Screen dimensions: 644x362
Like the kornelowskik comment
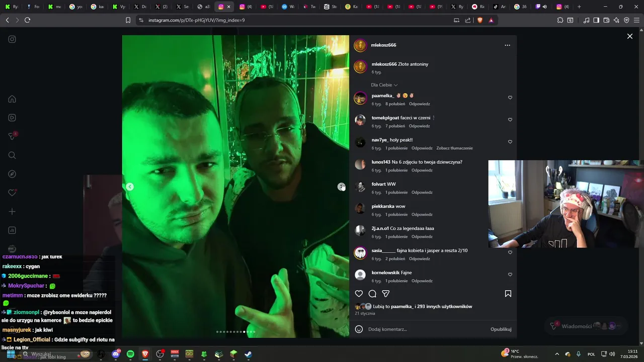(510, 275)
